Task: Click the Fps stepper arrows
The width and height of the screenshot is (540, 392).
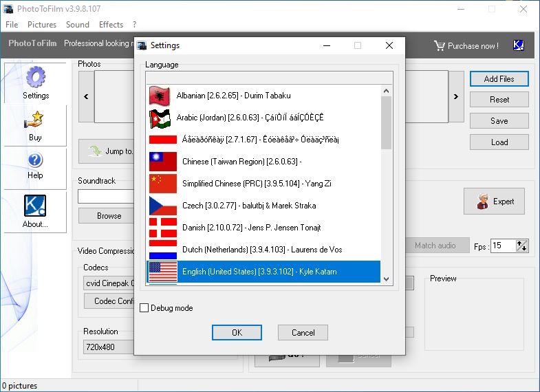Action: point(522,246)
